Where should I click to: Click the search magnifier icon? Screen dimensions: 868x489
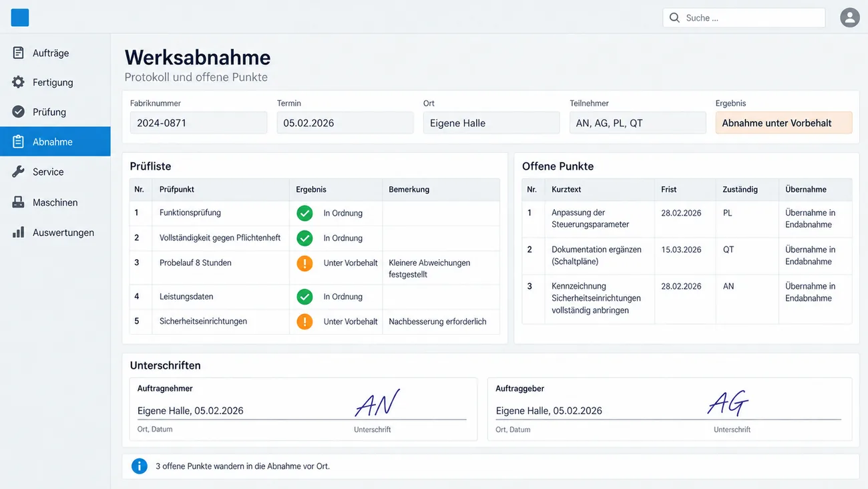(x=674, y=17)
